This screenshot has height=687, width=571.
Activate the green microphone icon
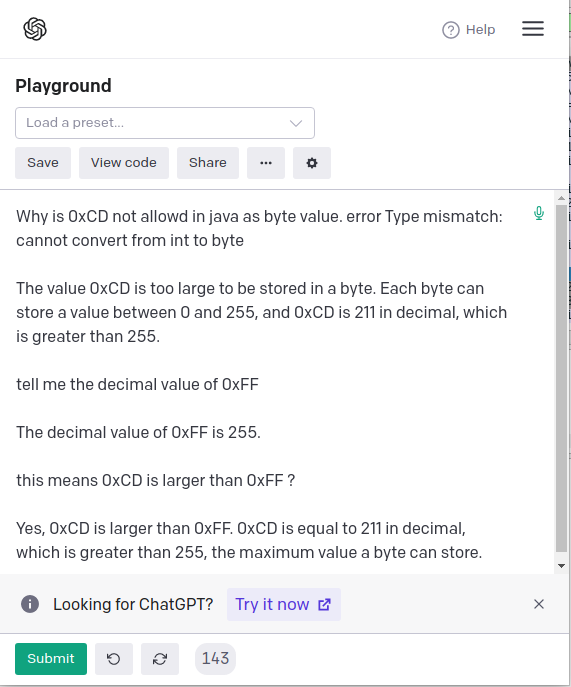(539, 213)
